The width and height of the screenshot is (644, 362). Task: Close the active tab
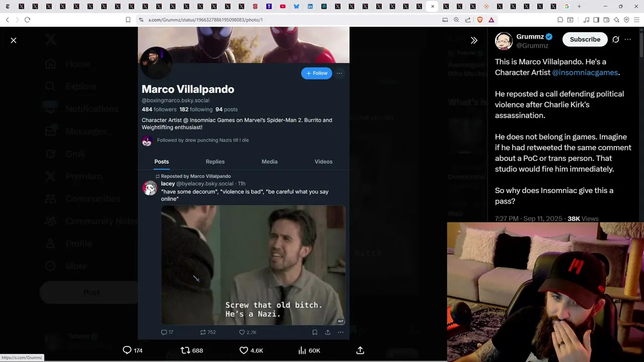[x=432, y=7]
